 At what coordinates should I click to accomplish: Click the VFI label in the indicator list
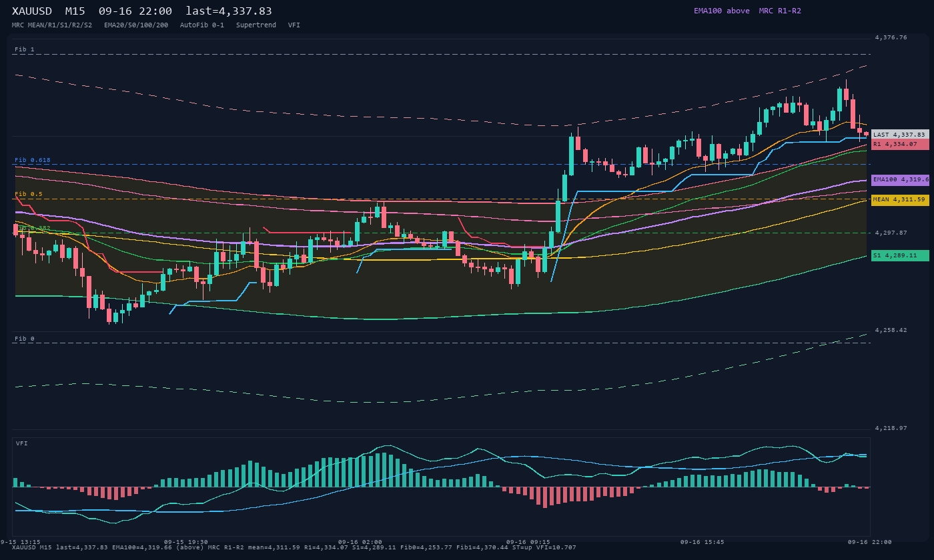click(294, 25)
